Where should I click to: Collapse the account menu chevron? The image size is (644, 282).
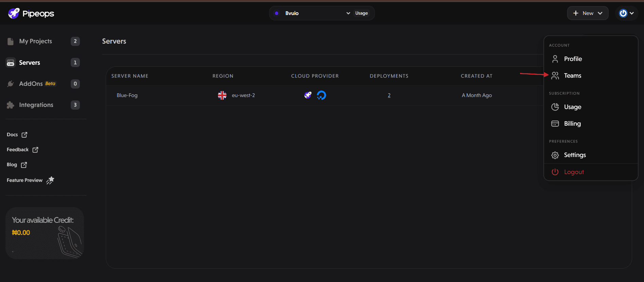point(632,13)
